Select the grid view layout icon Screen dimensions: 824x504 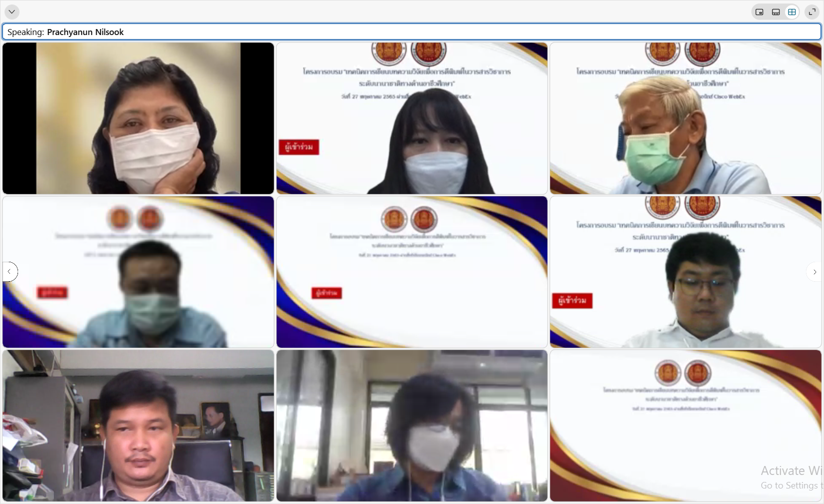coord(792,12)
